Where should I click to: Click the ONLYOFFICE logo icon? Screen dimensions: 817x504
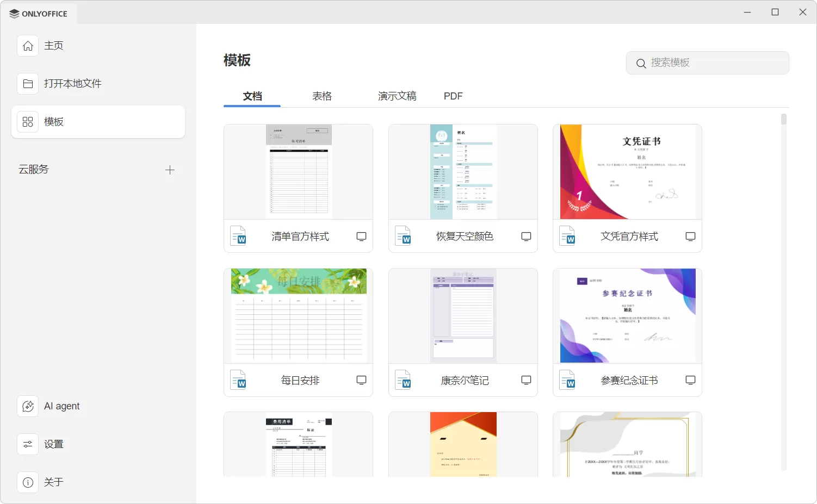tap(14, 13)
